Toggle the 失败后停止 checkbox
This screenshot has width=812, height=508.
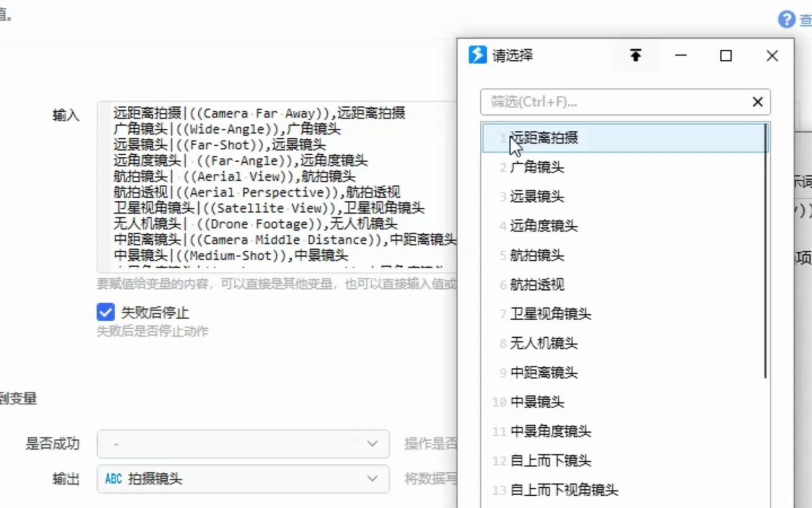[105, 312]
